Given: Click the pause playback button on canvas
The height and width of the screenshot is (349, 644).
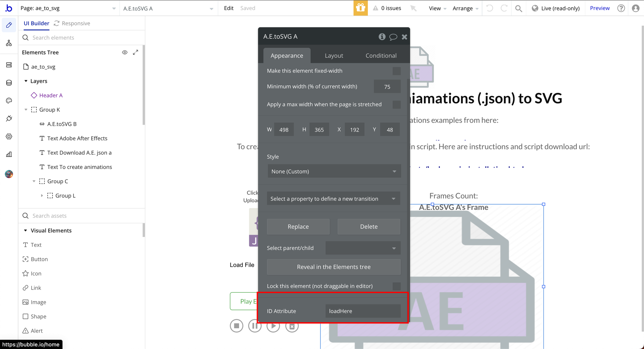Looking at the screenshot, I should point(255,326).
